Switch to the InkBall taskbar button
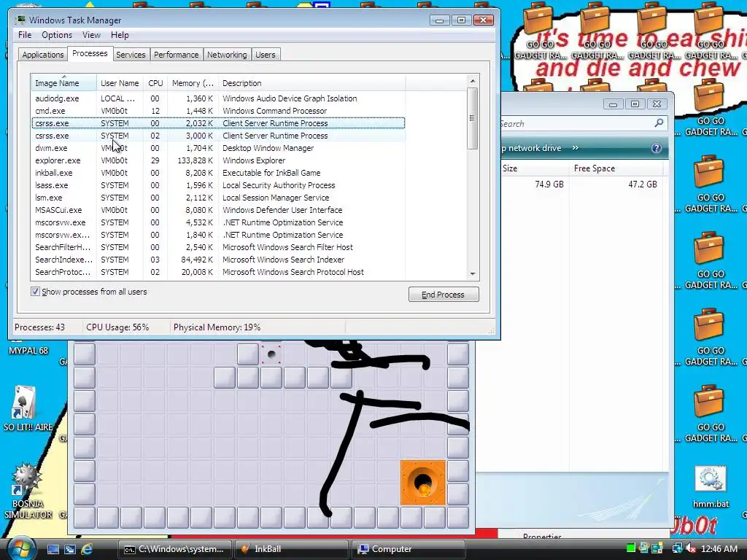Viewport: 747px width, 560px height. click(291, 549)
